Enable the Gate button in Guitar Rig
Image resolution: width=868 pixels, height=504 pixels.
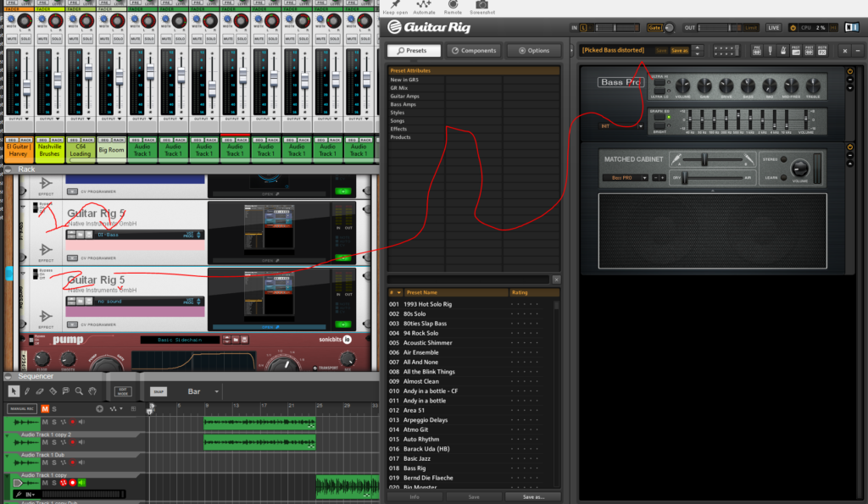654,28
